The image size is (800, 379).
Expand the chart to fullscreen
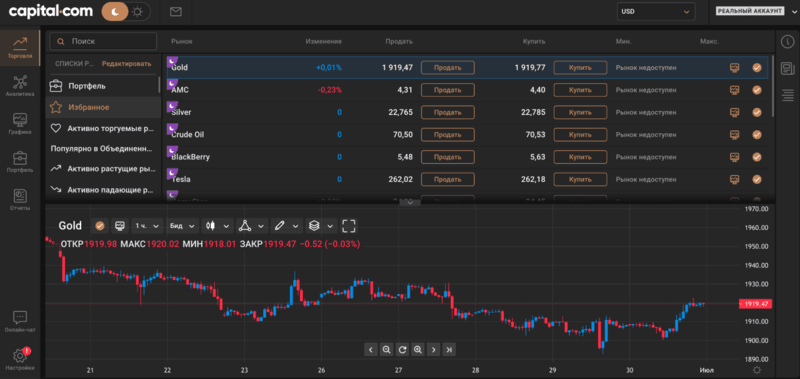coord(349,225)
